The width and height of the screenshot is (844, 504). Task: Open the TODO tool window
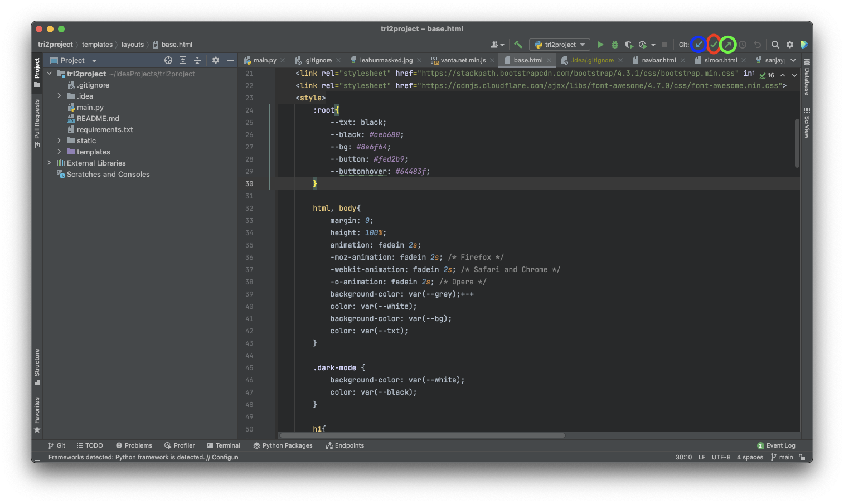[x=90, y=445]
